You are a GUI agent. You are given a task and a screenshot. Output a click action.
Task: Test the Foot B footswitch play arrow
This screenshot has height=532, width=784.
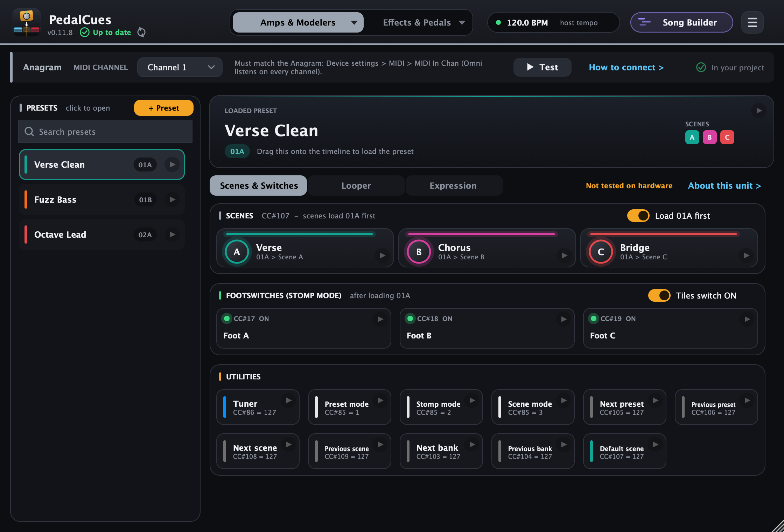click(563, 319)
